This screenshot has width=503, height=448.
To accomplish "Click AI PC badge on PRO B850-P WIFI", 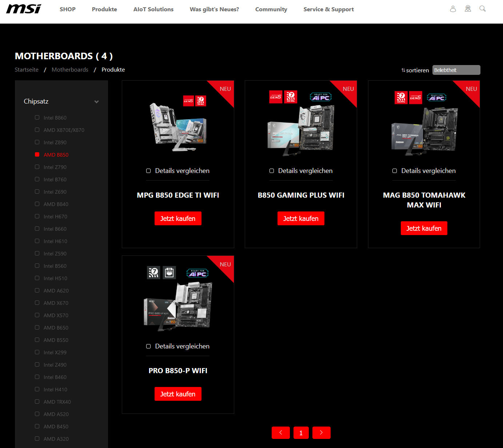I will tap(197, 273).
